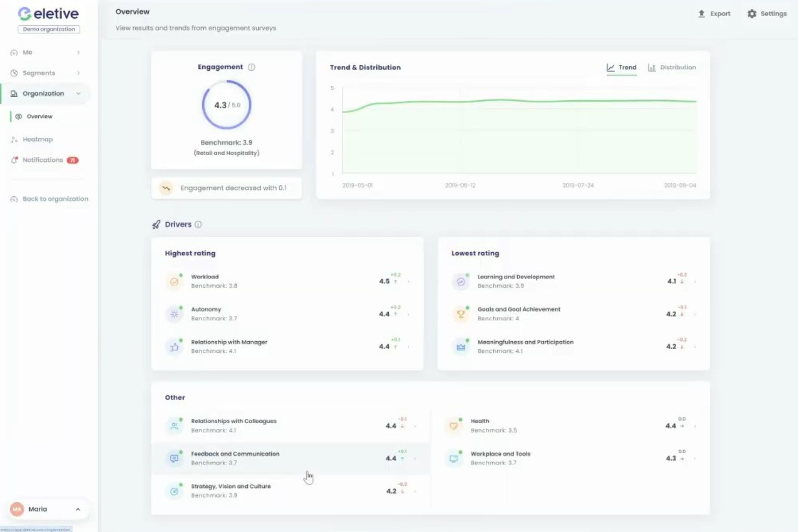Screen dimensions: 798x532
Task: Open Workload details arrow
Action: [x=409, y=282]
